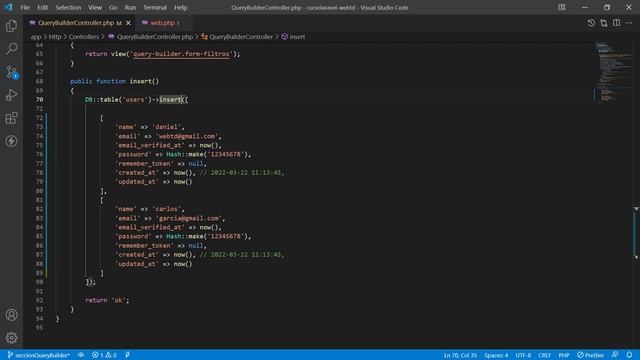Viewport: 640px width, 360px height.
Task: Change language mode PHP in status bar
Action: tap(564, 355)
